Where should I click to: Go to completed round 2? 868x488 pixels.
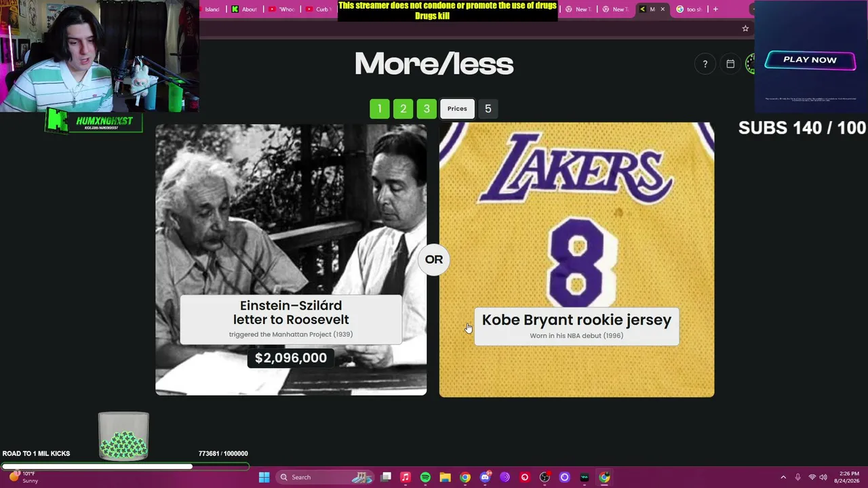tap(403, 109)
